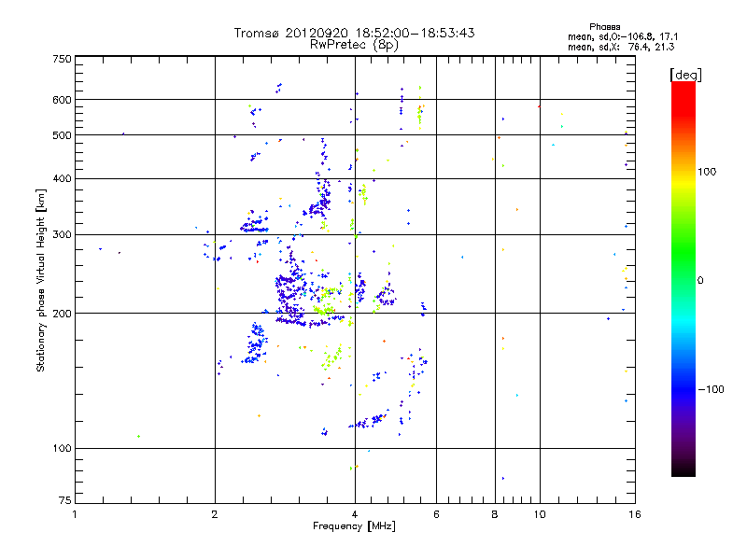The width and height of the screenshot is (747, 560).
Task: Click the y-axis tick label '100'
Action: coord(62,449)
